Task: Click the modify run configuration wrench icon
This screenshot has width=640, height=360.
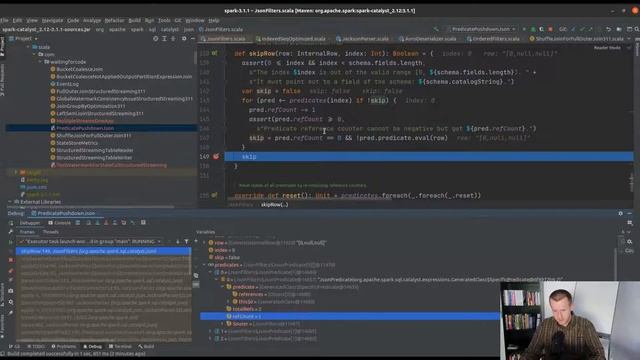Action: click(x=11, y=232)
